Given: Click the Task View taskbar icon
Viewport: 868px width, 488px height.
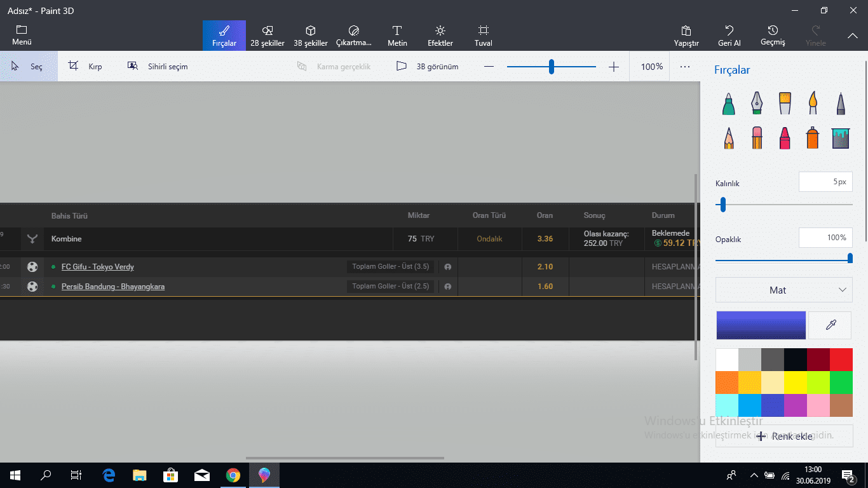Looking at the screenshot, I should point(76,475).
